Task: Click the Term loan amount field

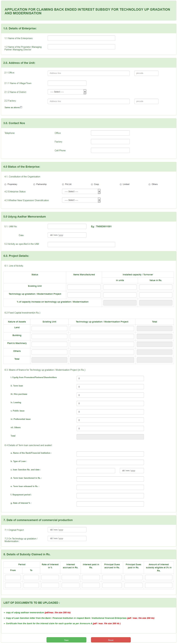Action: (110, 387)
